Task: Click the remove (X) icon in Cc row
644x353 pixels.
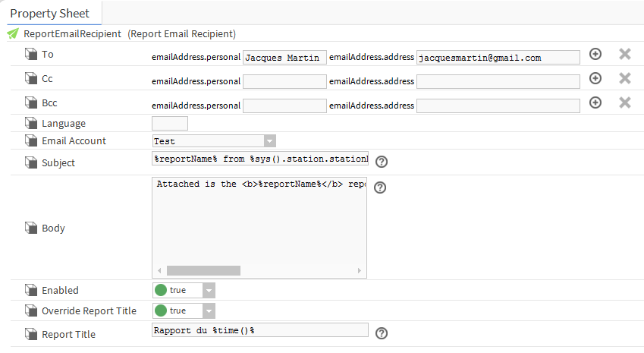Action: point(625,78)
